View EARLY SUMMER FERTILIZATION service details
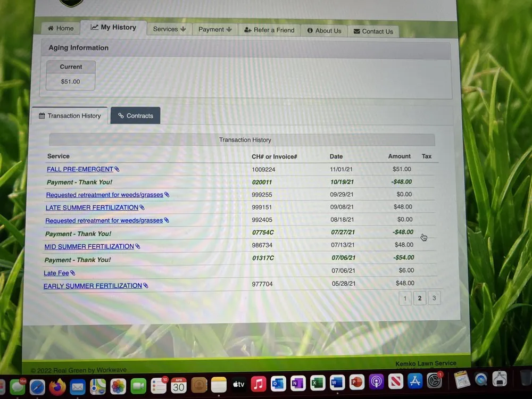 click(93, 286)
